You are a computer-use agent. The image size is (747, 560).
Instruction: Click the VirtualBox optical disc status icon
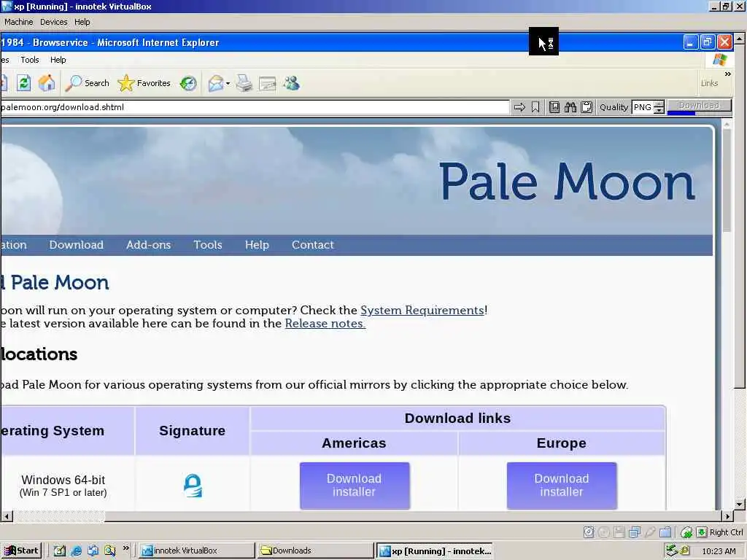(x=603, y=532)
